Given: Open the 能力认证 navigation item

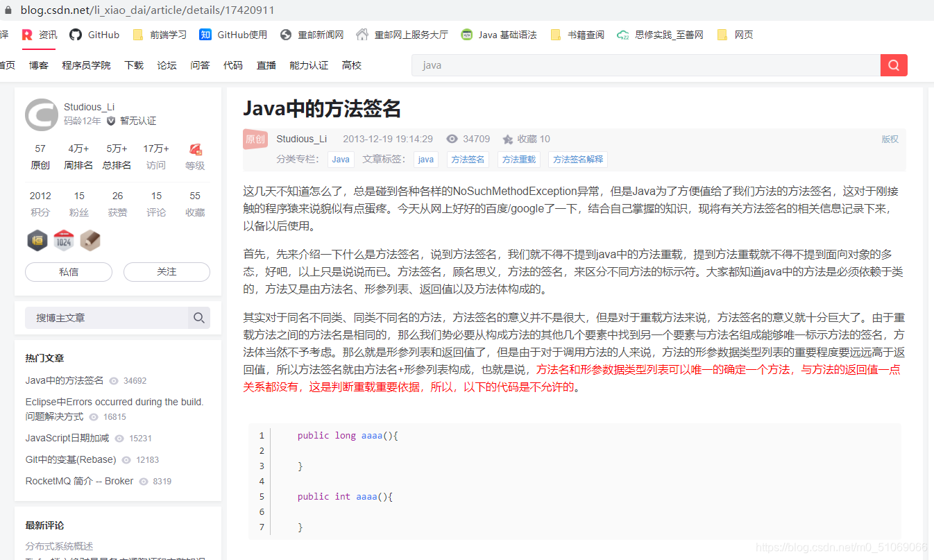Looking at the screenshot, I should click(x=309, y=65).
